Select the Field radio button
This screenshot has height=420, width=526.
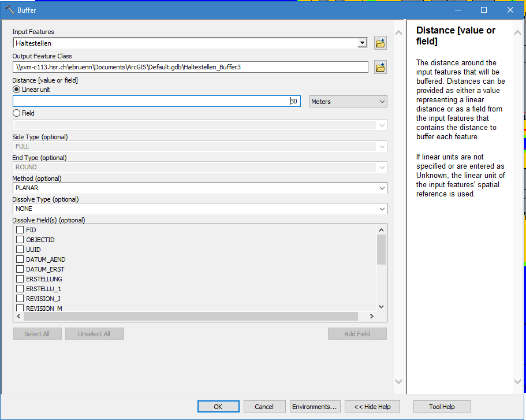(x=17, y=113)
